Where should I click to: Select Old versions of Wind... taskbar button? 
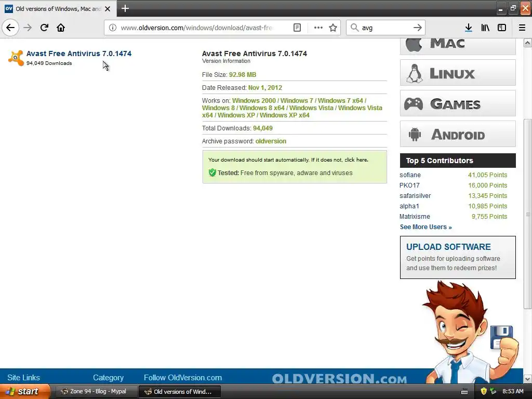coord(180,392)
